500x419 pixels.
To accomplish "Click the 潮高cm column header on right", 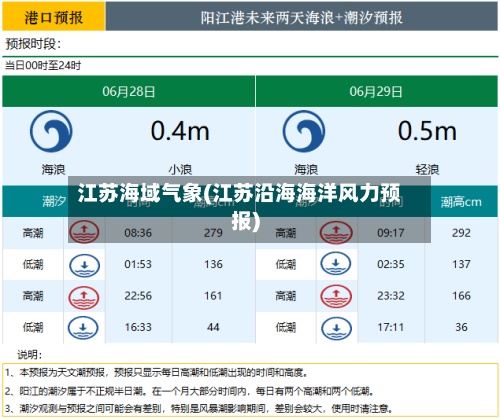I will tap(461, 202).
